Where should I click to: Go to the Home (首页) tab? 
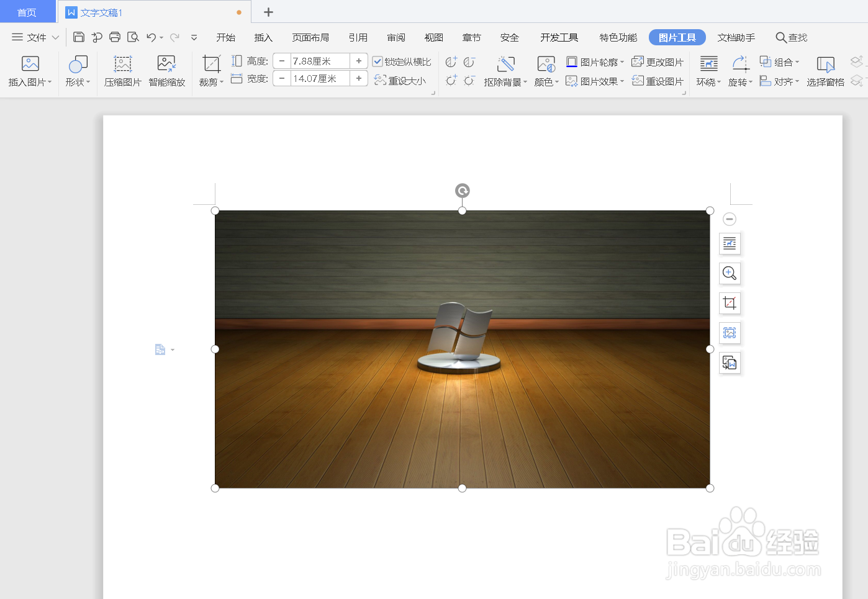[x=27, y=12]
